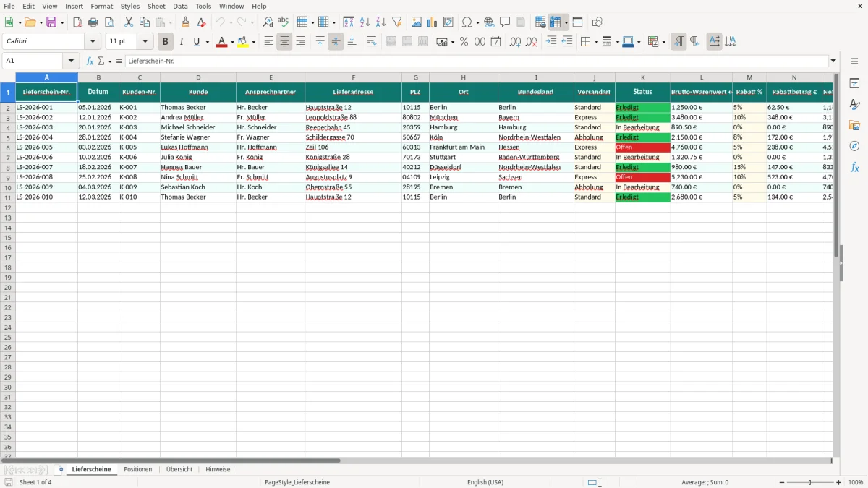Click the Copy icon
Screen dimensions: 868x488
pyautogui.click(x=145, y=22)
